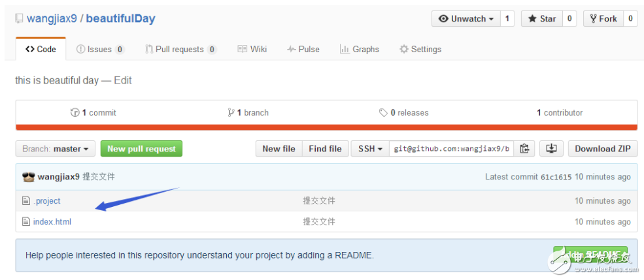Select the git clone URL field
Screen dimensions: 644x280
(452, 149)
